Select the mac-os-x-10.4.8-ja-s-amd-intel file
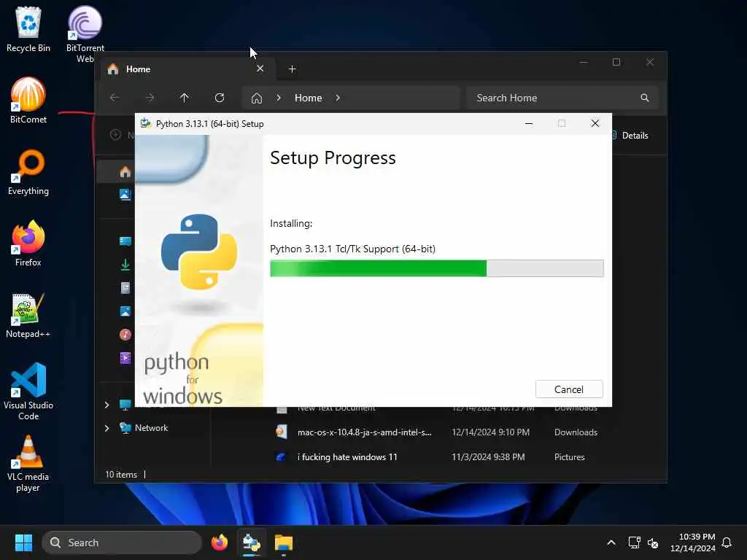Image resolution: width=747 pixels, height=560 pixels. [365, 432]
